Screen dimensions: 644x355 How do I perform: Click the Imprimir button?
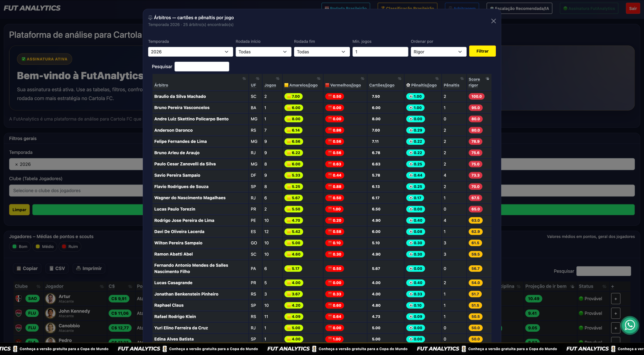coord(89,268)
